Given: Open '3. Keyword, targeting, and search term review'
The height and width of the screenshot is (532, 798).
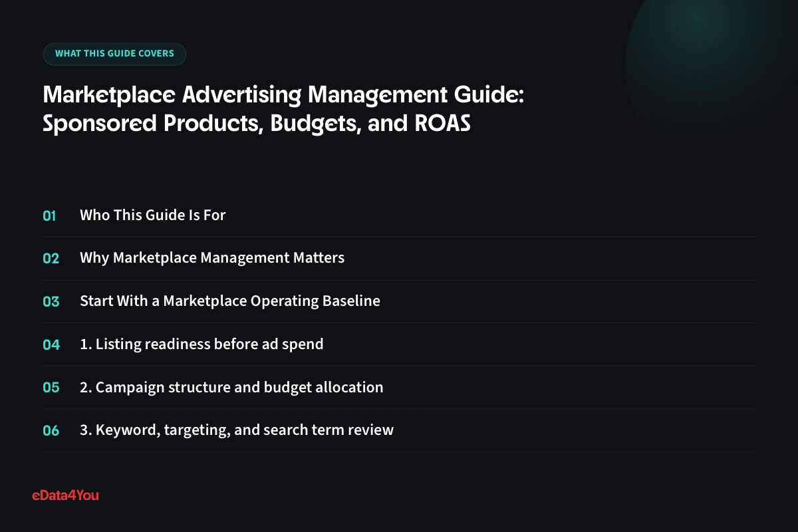Looking at the screenshot, I should pyautogui.click(x=237, y=430).
